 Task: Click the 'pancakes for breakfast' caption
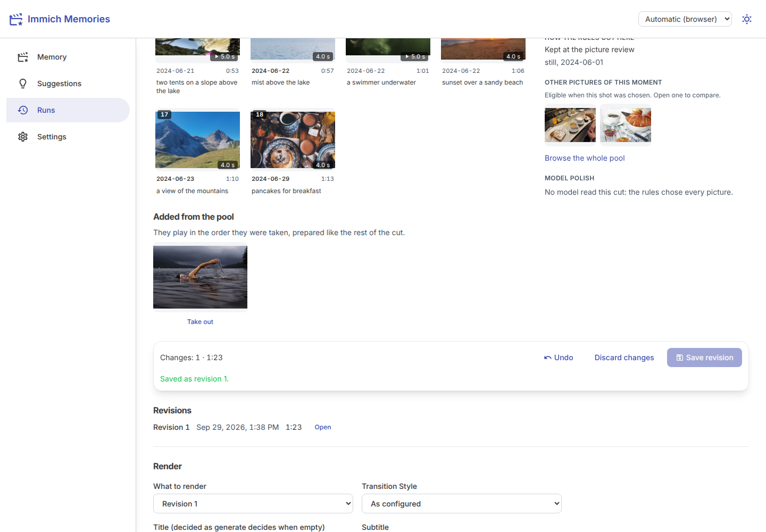click(x=286, y=191)
